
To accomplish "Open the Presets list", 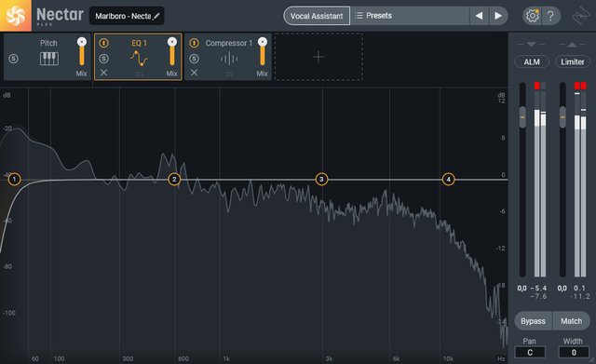I will [x=410, y=16].
